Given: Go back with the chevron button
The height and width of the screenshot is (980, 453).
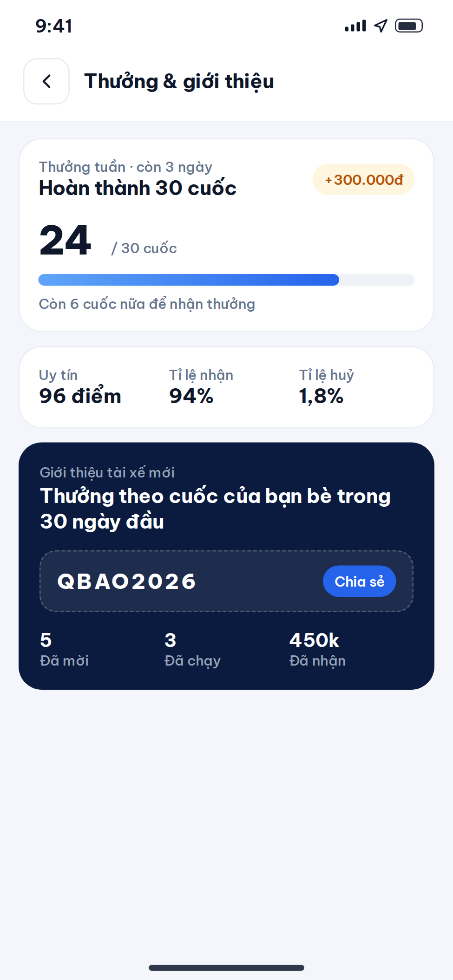Looking at the screenshot, I should pyautogui.click(x=46, y=81).
